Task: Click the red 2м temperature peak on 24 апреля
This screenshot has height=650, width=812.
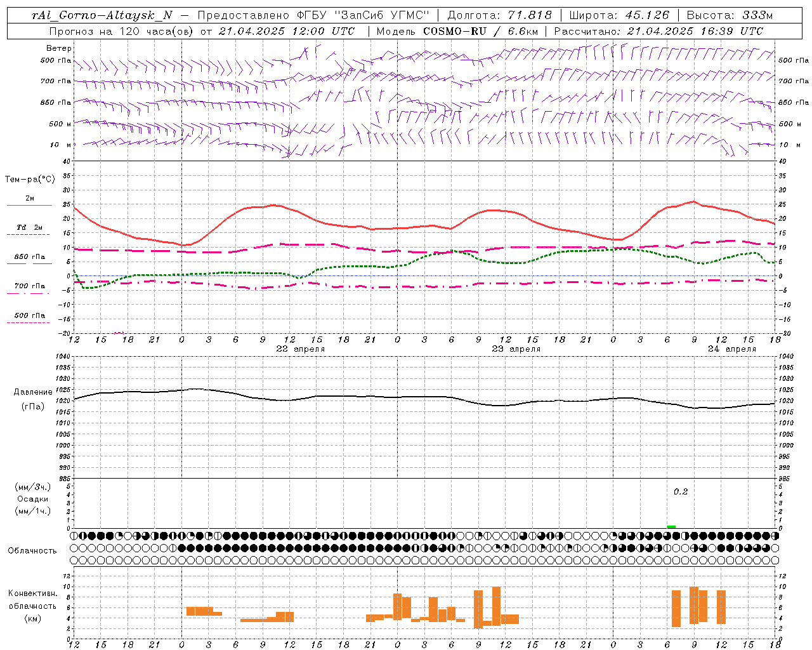Action: 693,202
